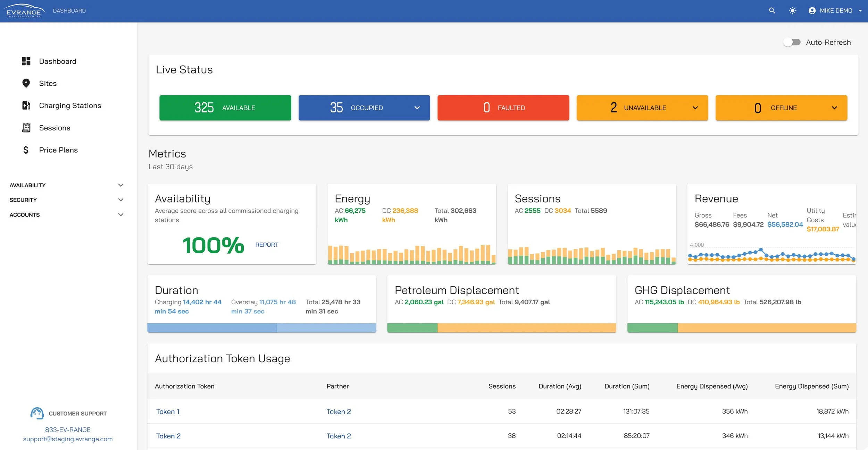Viewport: 868px width, 450px height.
Task: Click Fees value $9,904.72
Action: click(x=748, y=224)
